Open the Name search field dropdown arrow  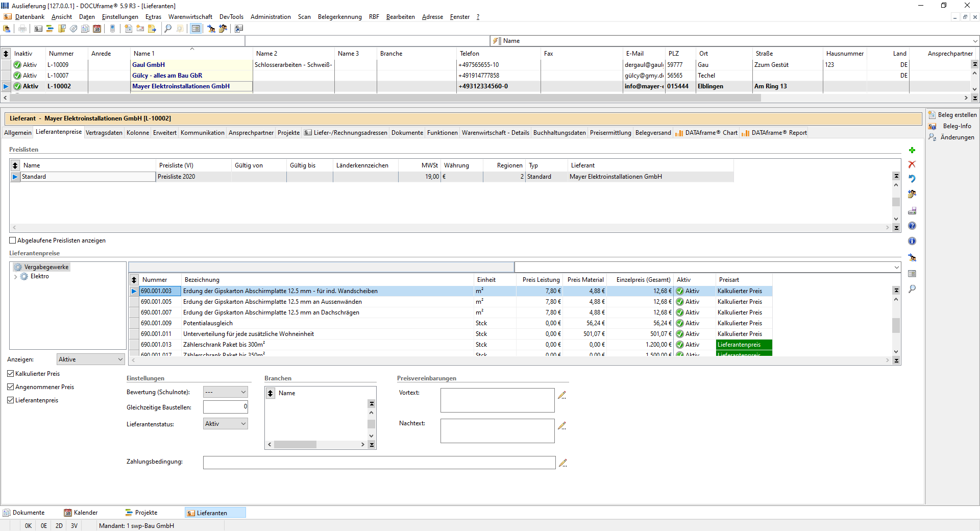pyautogui.click(x=975, y=41)
